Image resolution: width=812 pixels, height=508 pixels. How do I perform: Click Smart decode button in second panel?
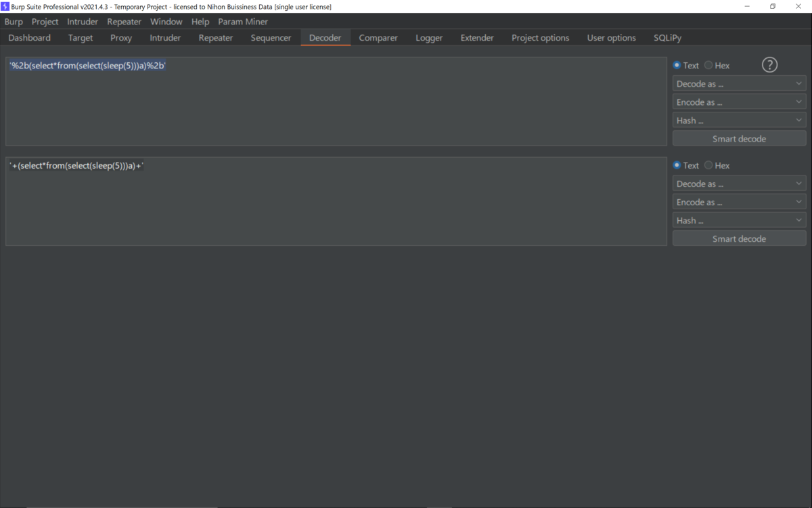pyautogui.click(x=739, y=238)
